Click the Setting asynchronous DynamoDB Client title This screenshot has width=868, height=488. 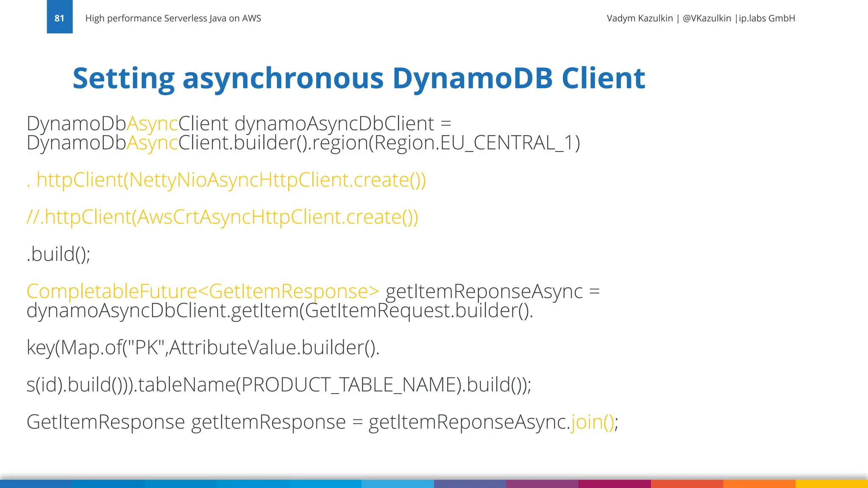tap(359, 78)
